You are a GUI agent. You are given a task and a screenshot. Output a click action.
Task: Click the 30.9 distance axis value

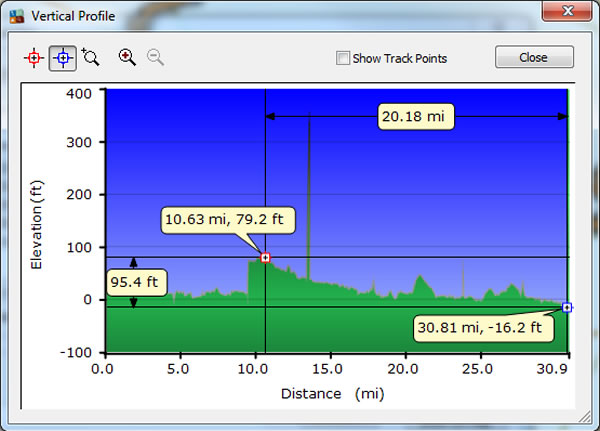[x=552, y=369]
